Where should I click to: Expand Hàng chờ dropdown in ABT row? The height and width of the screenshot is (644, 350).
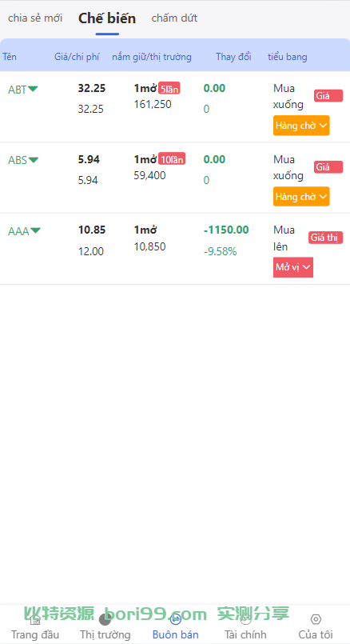pos(301,126)
